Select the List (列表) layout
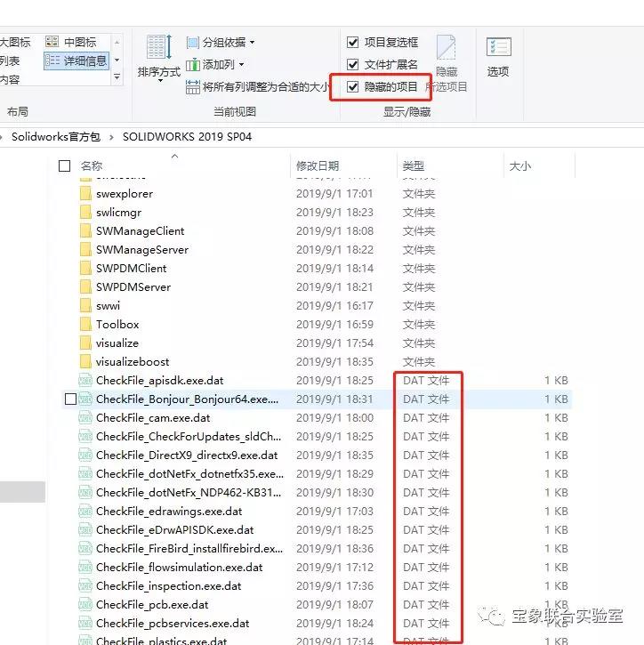644x645 pixels. point(10,60)
